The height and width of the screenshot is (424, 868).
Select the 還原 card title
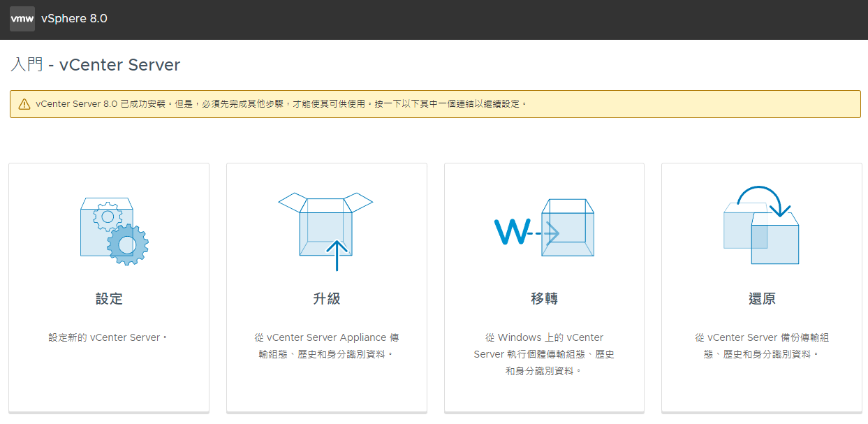[x=762, y=299]
